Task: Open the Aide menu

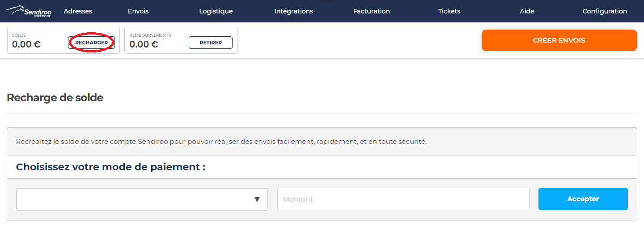Action: click(x=527, y=11)
